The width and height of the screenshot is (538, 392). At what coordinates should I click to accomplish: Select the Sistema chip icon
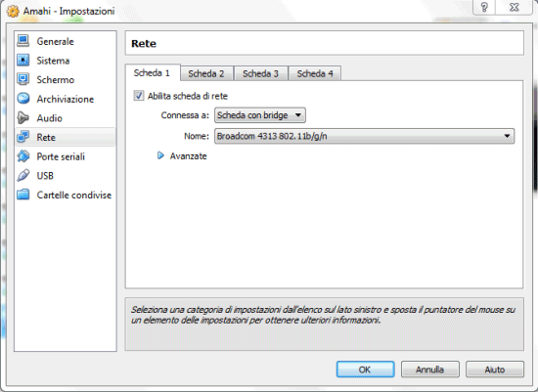point(23,60)
